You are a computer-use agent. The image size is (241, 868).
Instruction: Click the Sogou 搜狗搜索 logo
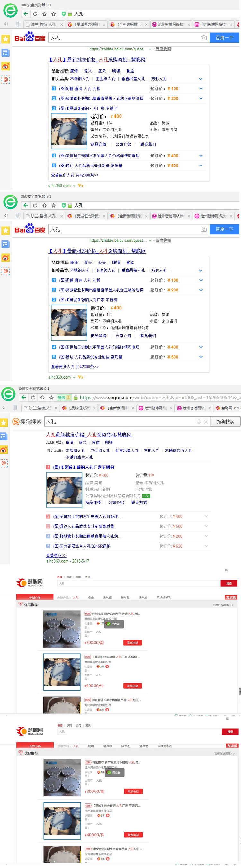[x=27, y=422]
